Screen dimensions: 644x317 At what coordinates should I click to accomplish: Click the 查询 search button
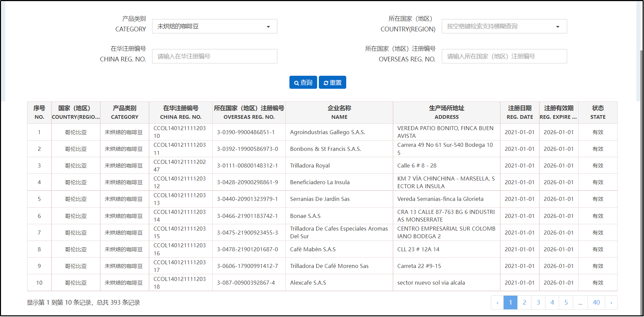point(303,82)
